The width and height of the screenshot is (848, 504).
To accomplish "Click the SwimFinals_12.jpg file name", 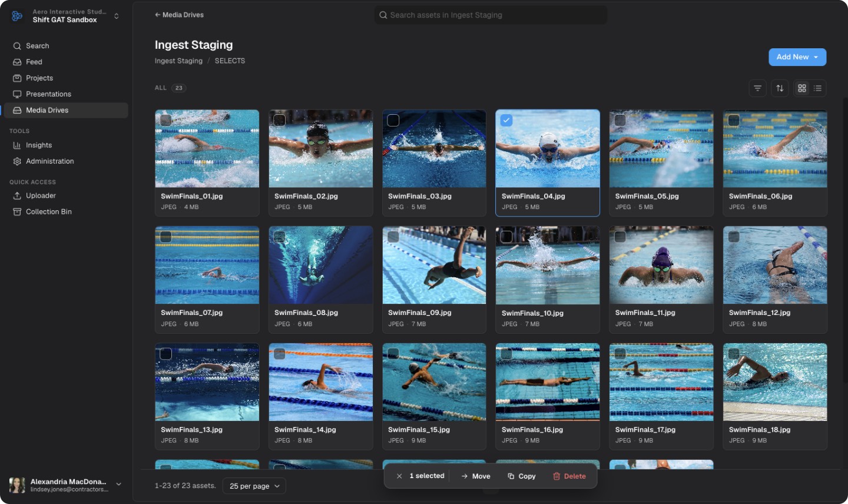I will (x=760, y=313).
